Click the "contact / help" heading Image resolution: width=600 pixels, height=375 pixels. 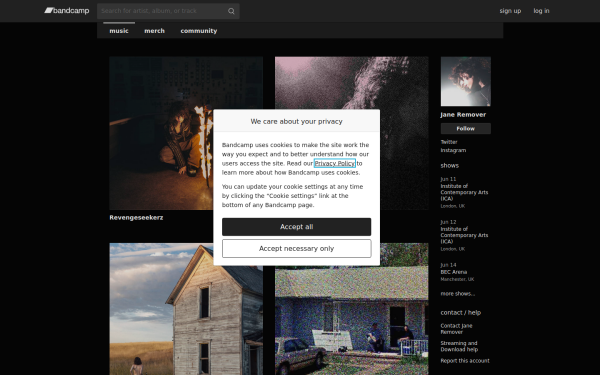(461, 312)
